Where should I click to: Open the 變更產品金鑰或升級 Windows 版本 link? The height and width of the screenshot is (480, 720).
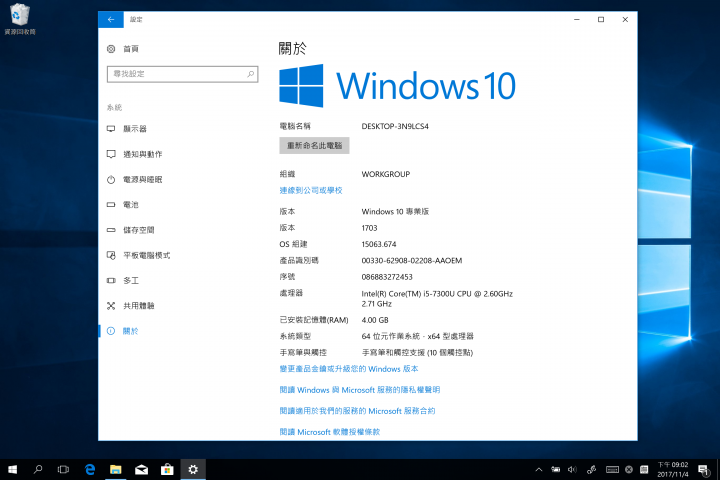[349, 369]
